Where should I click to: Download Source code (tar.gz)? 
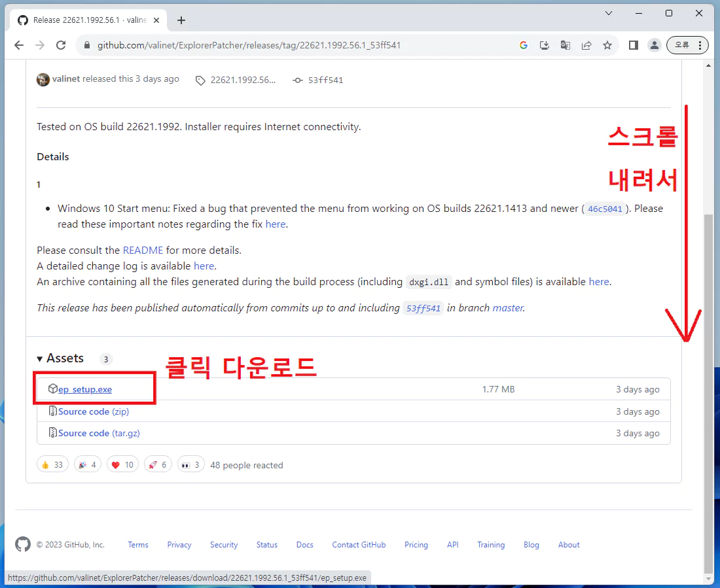coord(99,433)
